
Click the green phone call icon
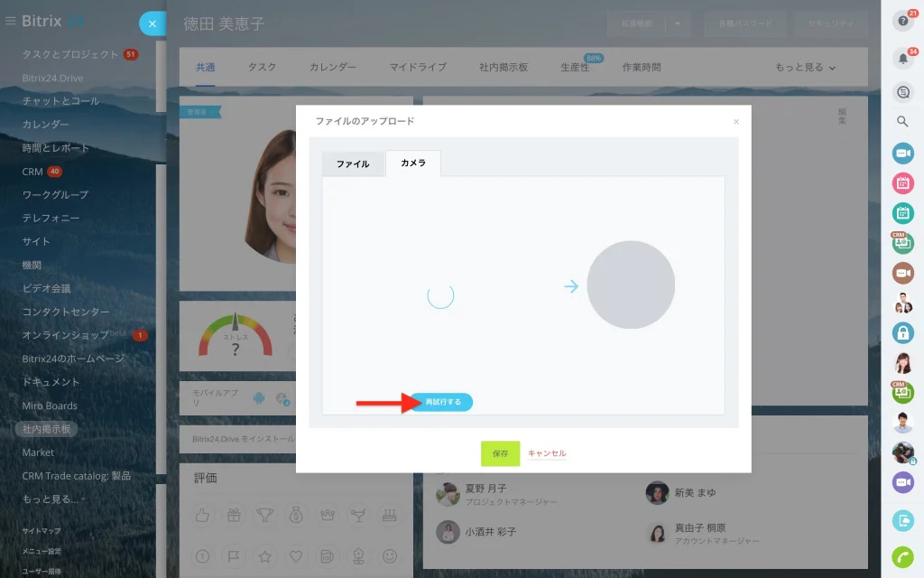pos(902,556)
